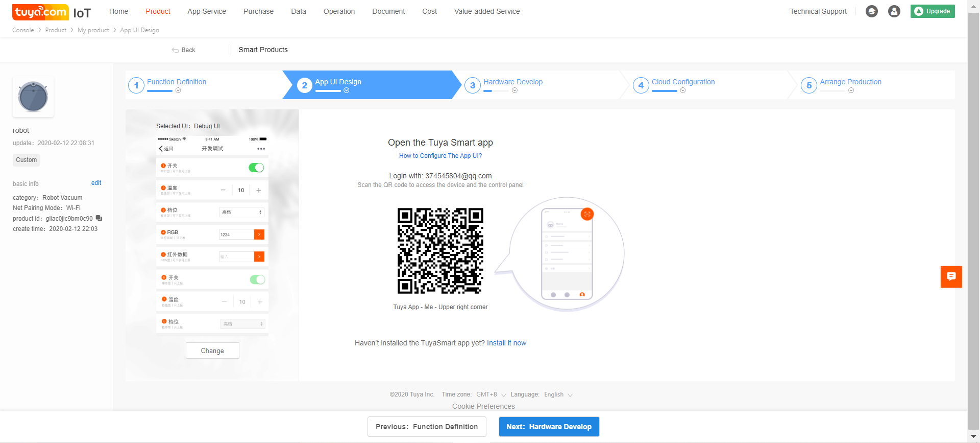The width and height of the screenshot is (980, 443).
Task: Click the phone illustration in the bubble
Action: pos(567,254)
